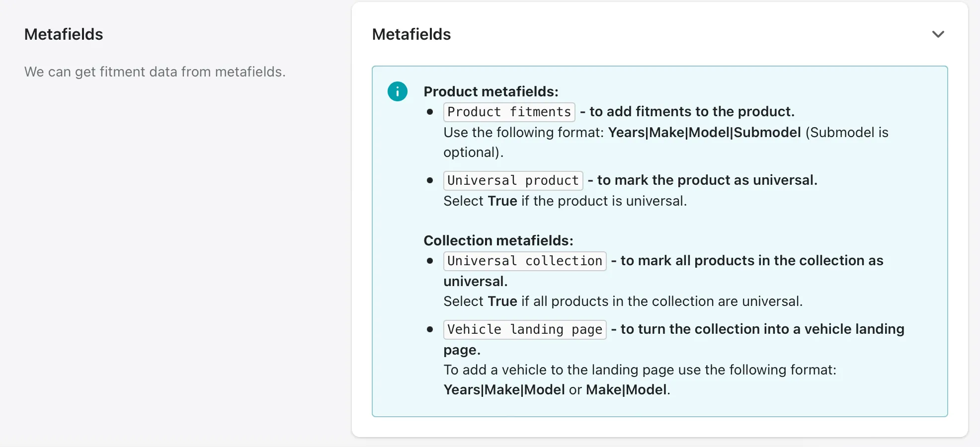Click the Collection metafields section label
Image resolution: width=980 pixels, height=447 pixels.
pyautogui.click(x=497, y=240)
